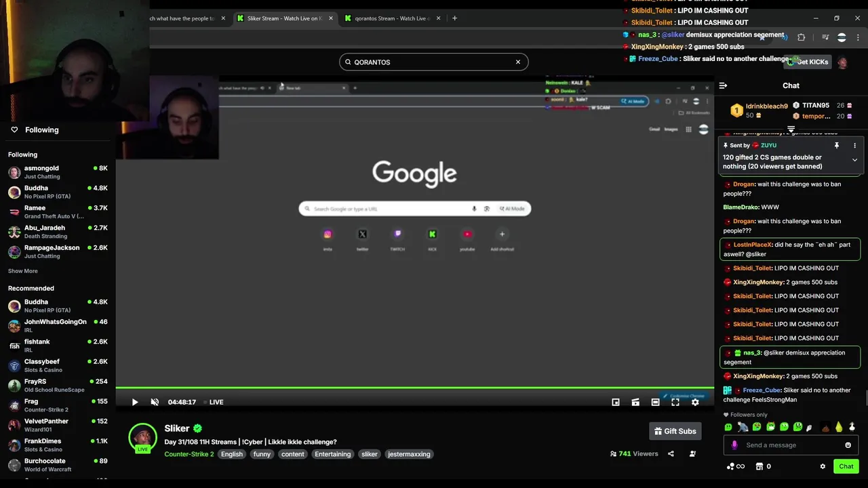This screenshot has width=868, height=488.
Task: Open the browser extensions puzzle icon
Action: pyautogui.click(x=801, y=37)
